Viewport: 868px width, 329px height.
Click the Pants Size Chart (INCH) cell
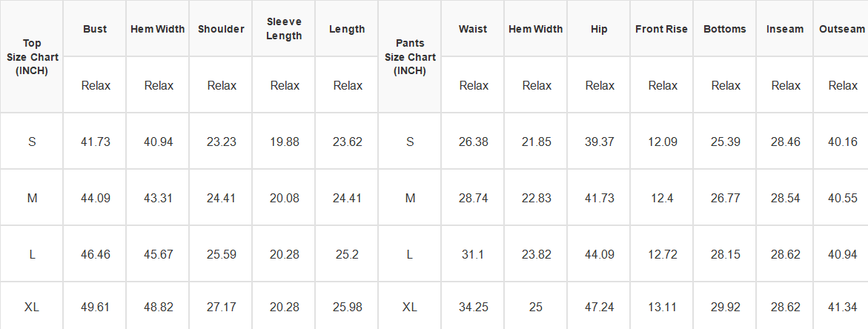[x=410, y=57]
